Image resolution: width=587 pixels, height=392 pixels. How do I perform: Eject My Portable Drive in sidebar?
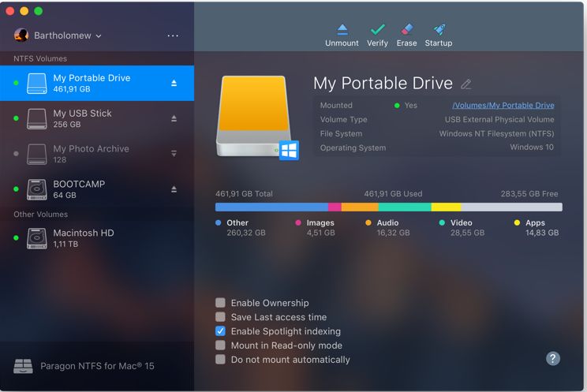coord(174,83)
